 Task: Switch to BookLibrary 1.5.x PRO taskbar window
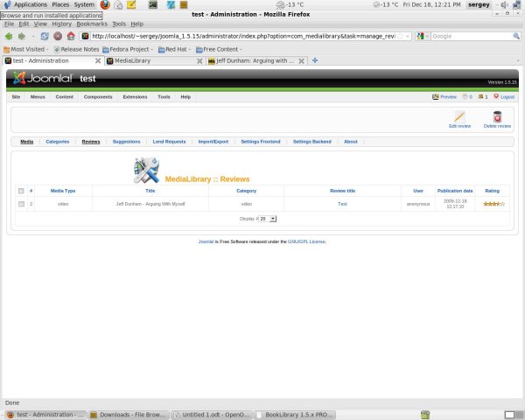pos(296,415)
